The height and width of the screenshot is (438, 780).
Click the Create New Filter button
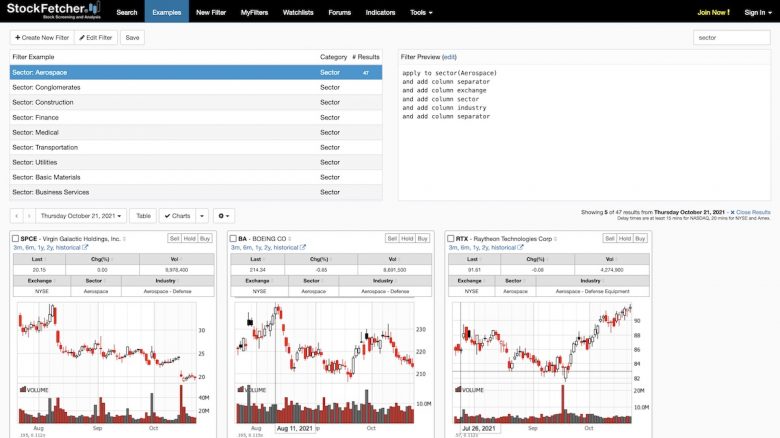coord(42,37)
